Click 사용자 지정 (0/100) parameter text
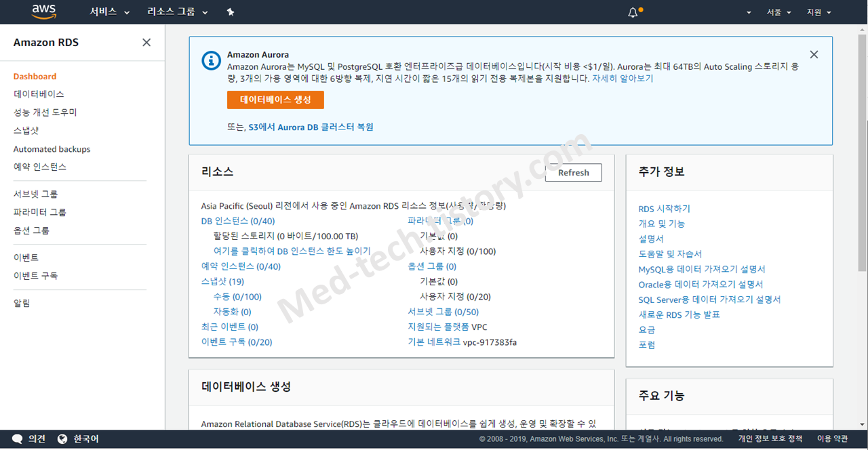The image size is (868, 450). [x=458, y=251]
